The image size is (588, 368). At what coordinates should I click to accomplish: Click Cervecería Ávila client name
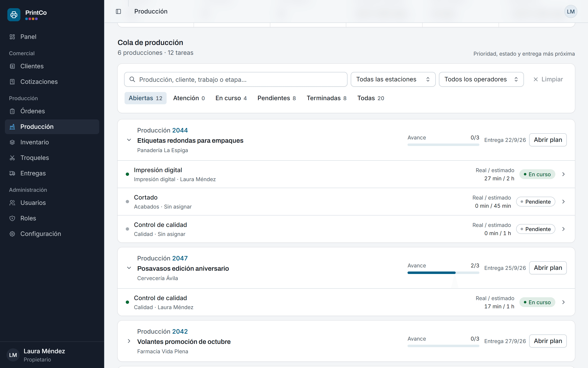point(157,278)
